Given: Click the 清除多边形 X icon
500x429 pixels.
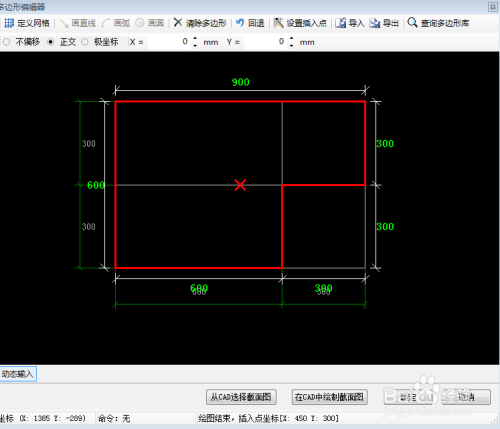Looking at the screenshot, I should (178, 22).
